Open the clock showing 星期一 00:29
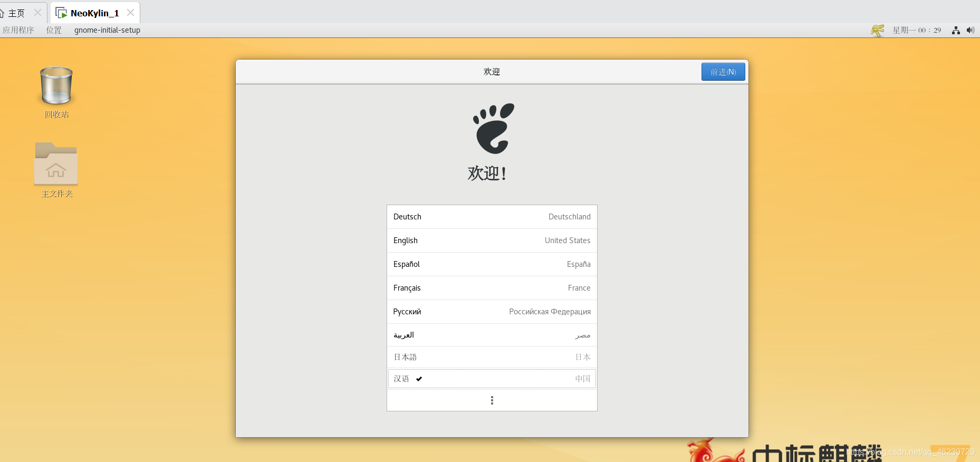 (x=917, y=30)
